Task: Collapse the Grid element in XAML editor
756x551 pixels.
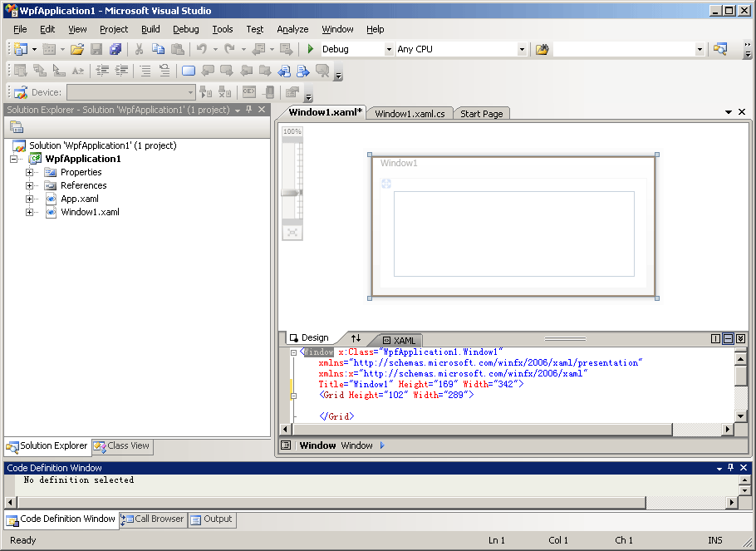Action: [293, 396]
